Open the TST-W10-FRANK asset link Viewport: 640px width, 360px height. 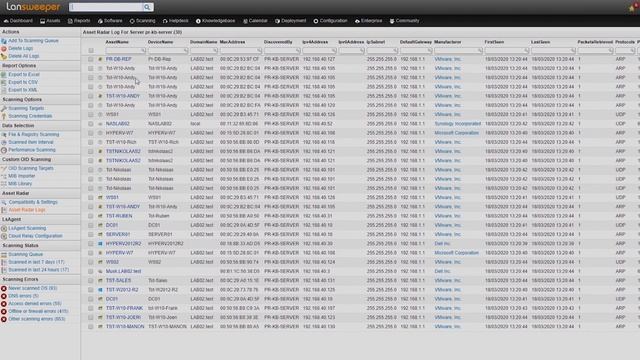pyautogui.click(x=124, y=308)
